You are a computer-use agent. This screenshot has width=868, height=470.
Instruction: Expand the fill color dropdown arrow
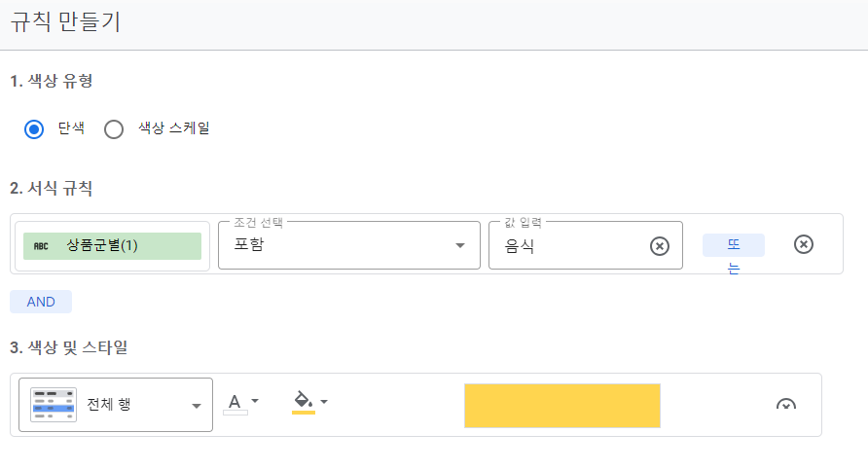coord(324,401)
